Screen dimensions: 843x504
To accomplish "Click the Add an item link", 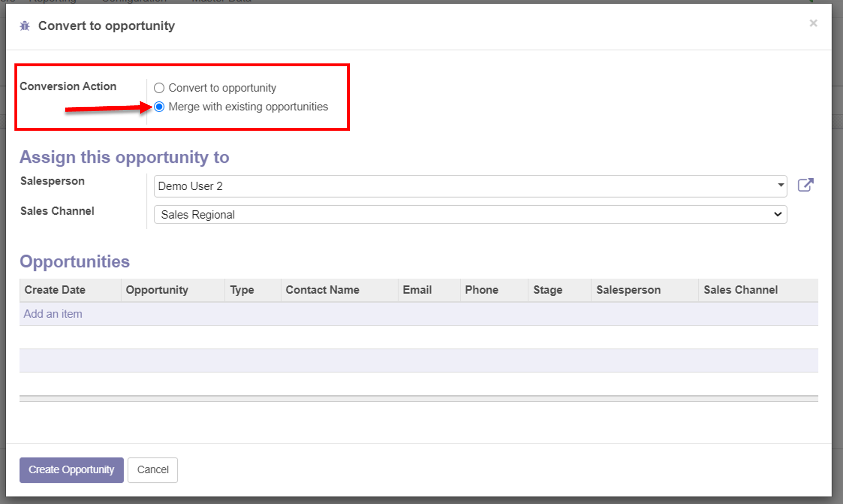I will (x=53, y=314).
